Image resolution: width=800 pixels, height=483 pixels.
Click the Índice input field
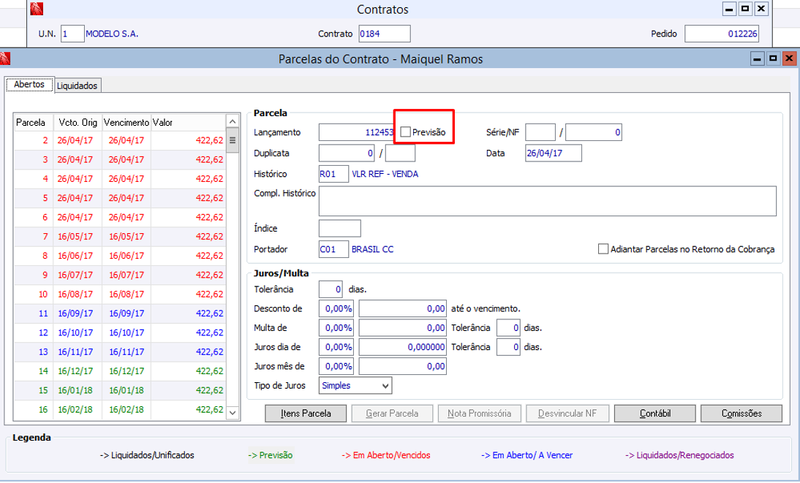pyautogui.click(x=340, y=228)
